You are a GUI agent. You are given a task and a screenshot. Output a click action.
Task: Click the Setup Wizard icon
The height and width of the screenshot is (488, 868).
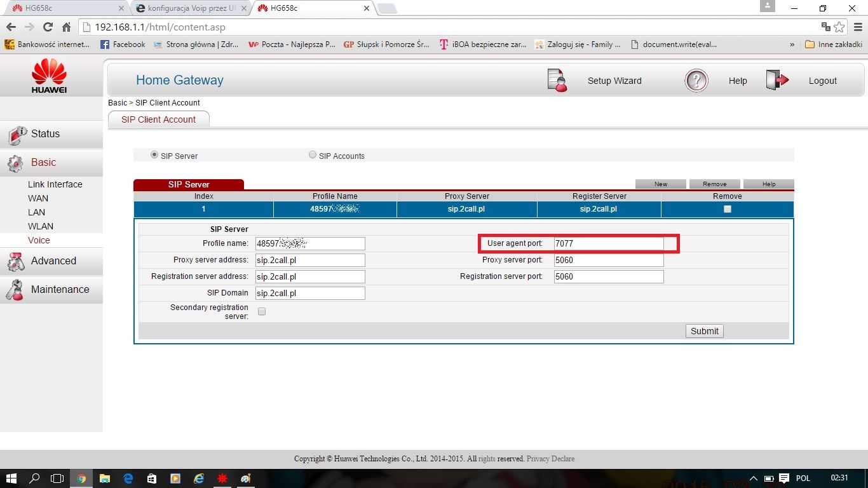(557, 81)
